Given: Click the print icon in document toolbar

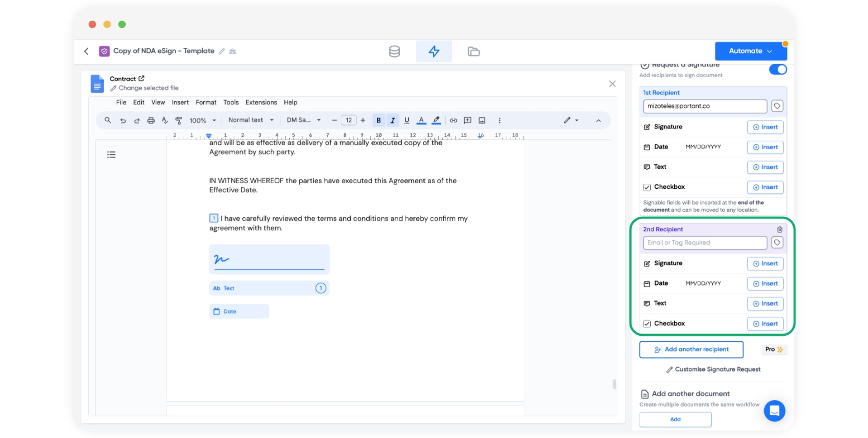Looking at the screenshot, I should (x=151, y=120).
